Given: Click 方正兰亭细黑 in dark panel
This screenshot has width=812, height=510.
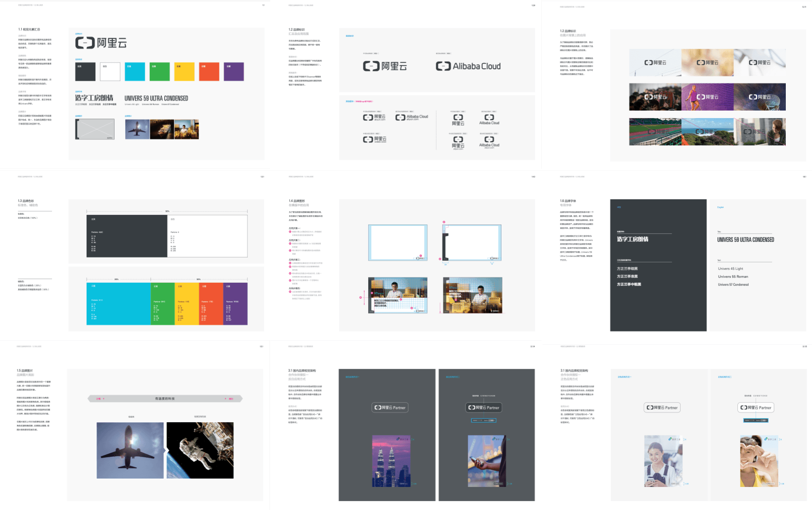Looking at the screenshot, I should tap(627, 269).
